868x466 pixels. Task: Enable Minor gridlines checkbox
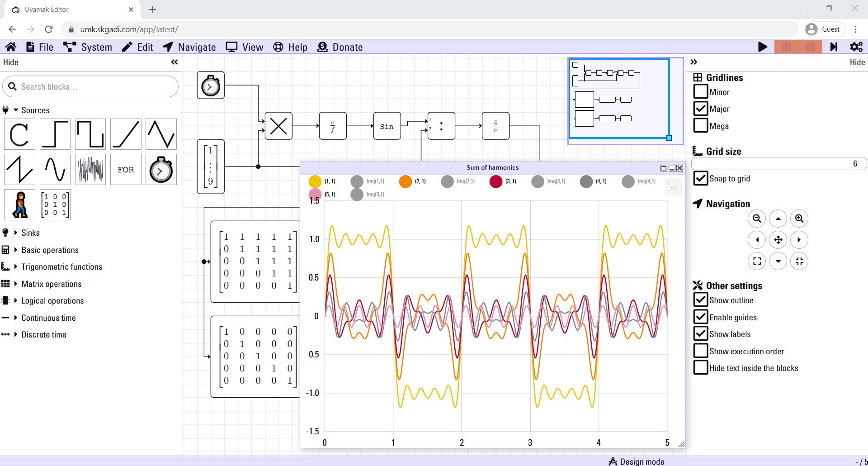pos(701,92)
